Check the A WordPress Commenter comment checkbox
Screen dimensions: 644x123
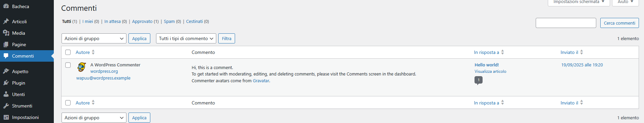(68, 65)
